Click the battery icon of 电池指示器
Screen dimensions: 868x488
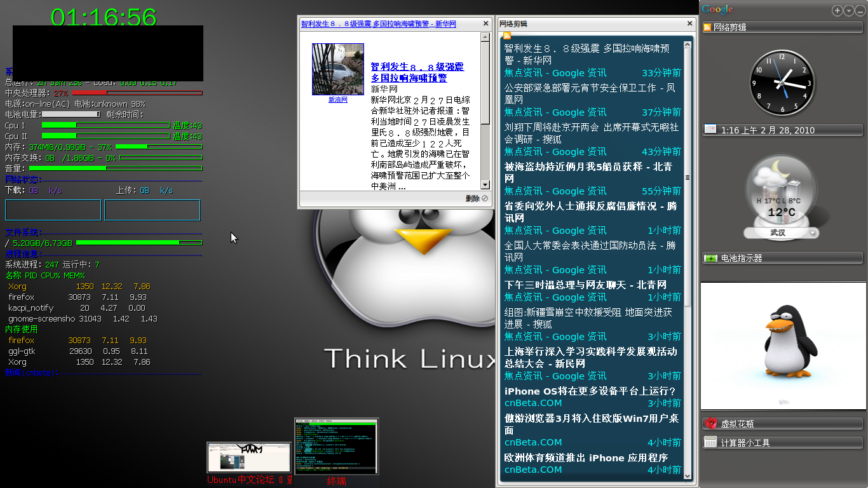710,258
